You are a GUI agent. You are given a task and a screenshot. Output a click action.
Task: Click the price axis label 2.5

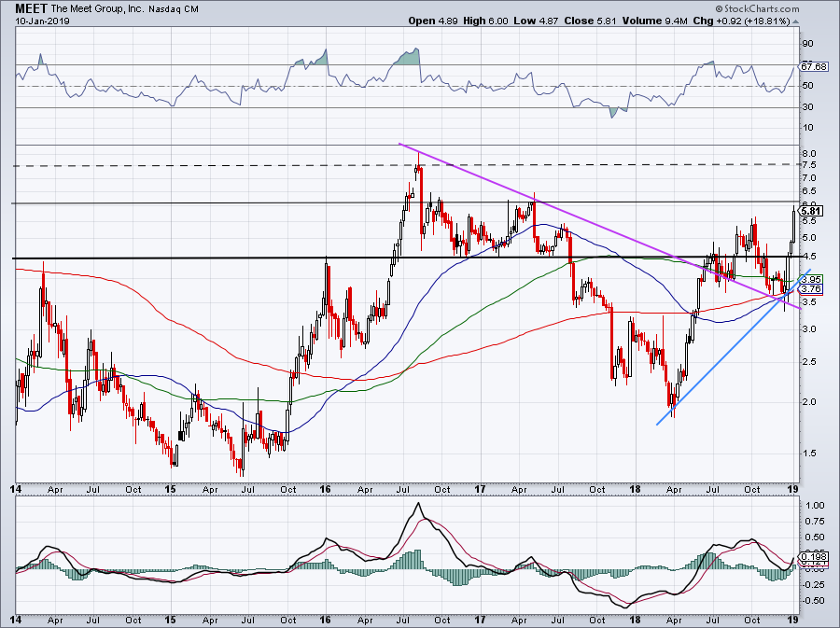tap(809, 362)
